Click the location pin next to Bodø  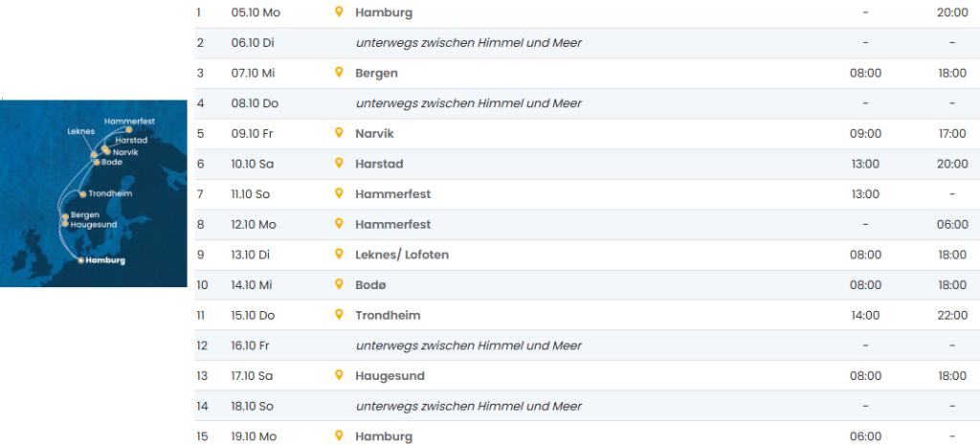coord(338,284)
